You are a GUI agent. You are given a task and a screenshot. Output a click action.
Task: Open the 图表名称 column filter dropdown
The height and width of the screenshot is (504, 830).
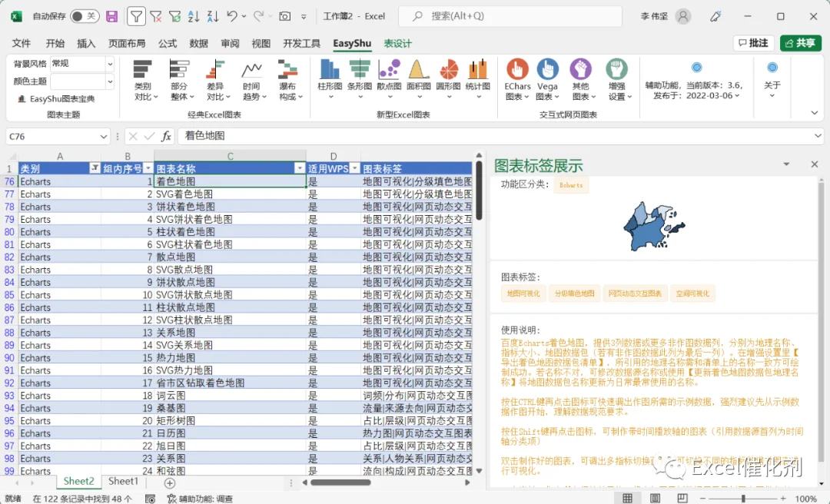(300, 168)
